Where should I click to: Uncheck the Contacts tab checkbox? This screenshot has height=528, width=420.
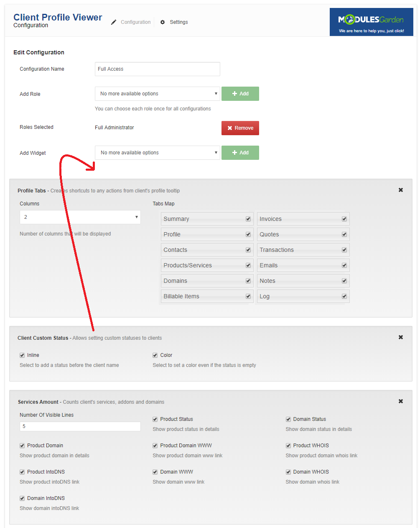(x=248, y=250)
